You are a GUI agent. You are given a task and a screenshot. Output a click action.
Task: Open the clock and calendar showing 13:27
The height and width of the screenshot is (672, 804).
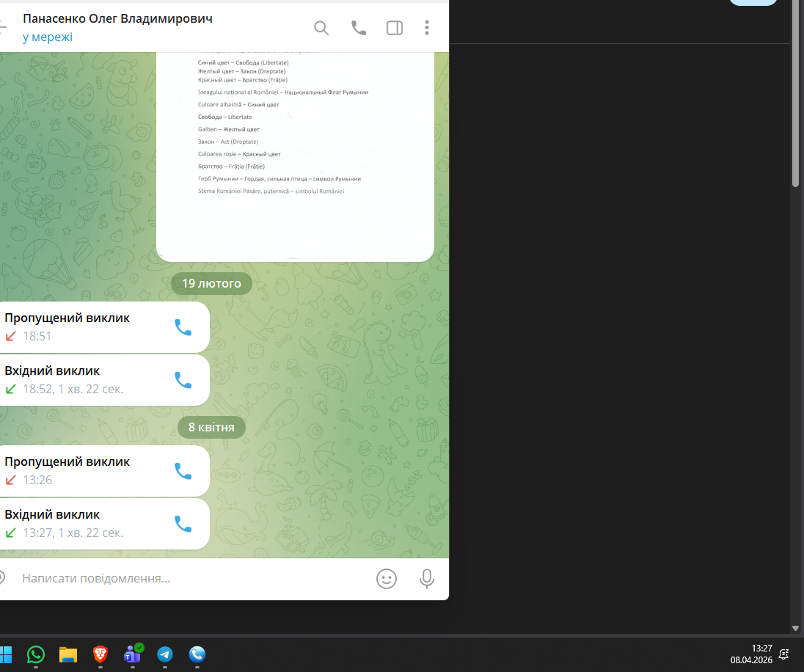tap(751, 654)
